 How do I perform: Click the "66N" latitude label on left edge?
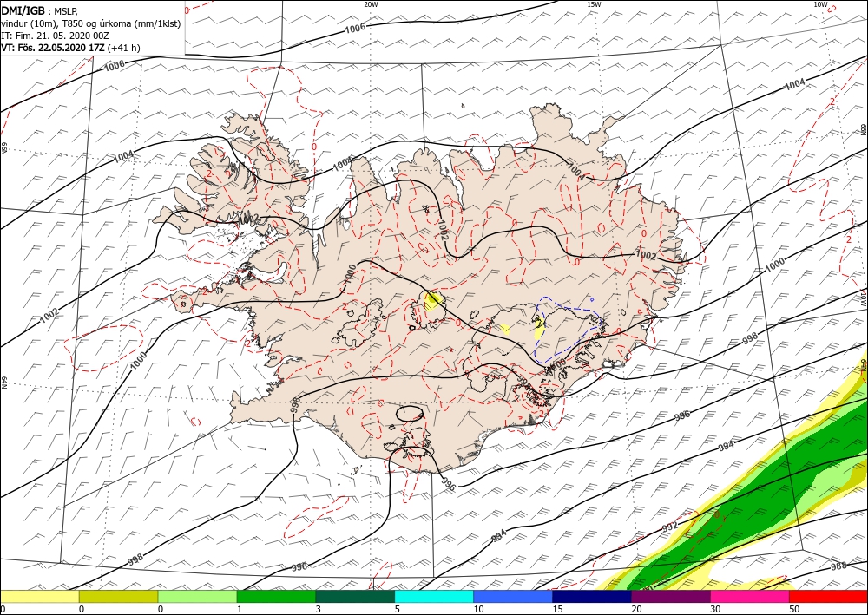coord(3,149)
